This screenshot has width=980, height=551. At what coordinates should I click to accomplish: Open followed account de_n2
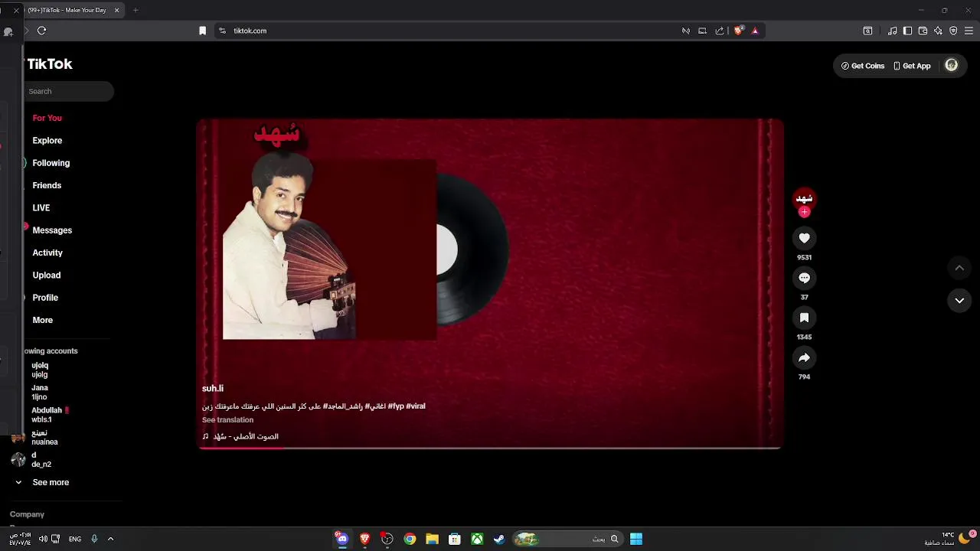pyautogui.click(x=41, y=460)
